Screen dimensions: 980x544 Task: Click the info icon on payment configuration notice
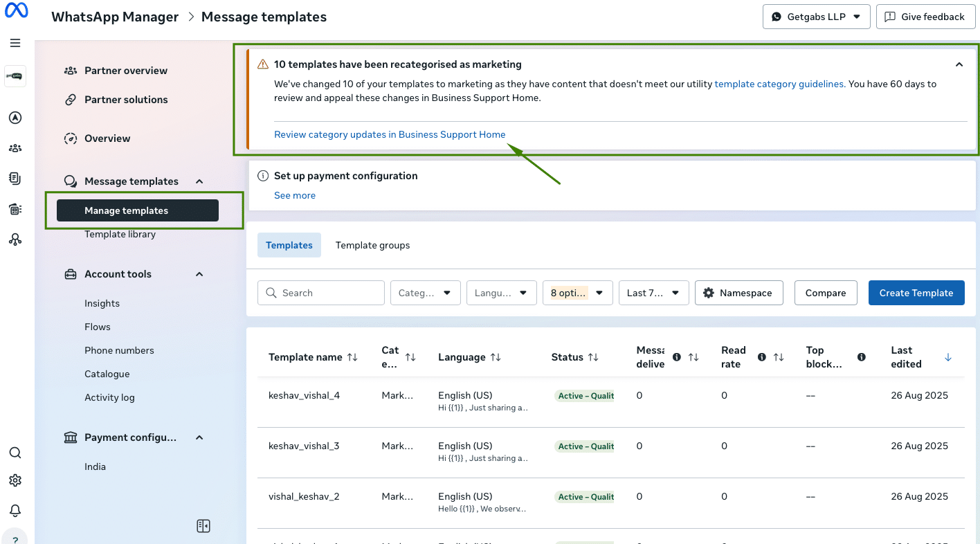coord(263,176)
